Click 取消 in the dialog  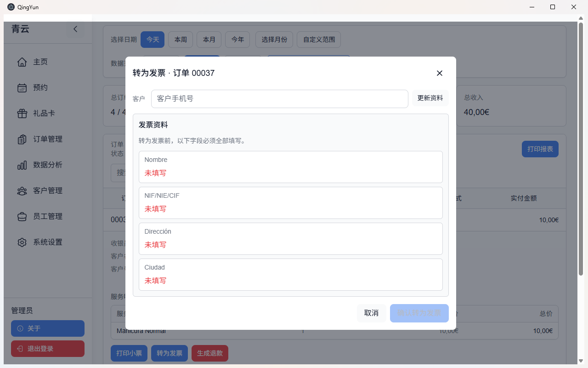[372, 313]
